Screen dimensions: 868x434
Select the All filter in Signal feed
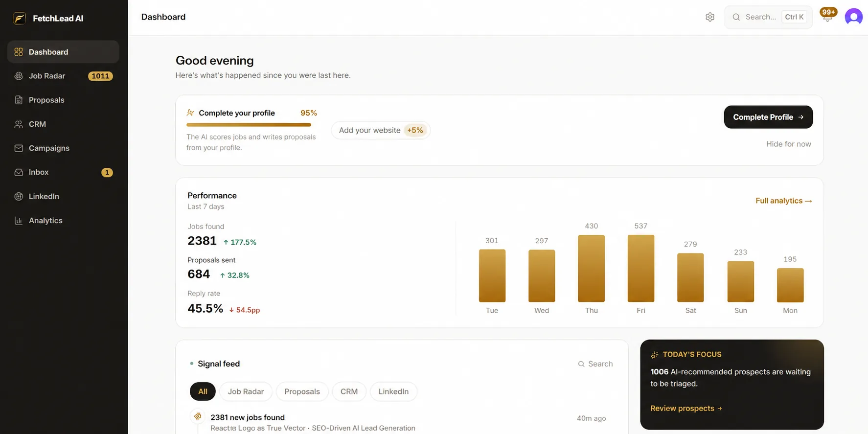203,391
